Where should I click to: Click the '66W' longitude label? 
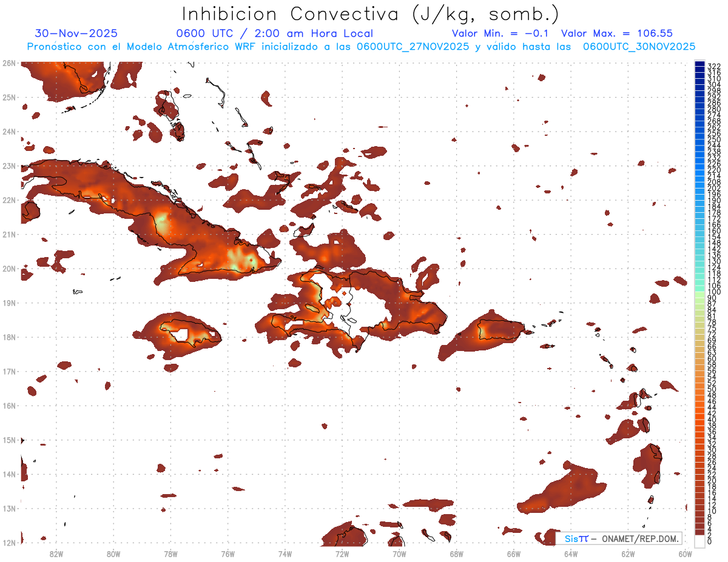click(514, 554)
